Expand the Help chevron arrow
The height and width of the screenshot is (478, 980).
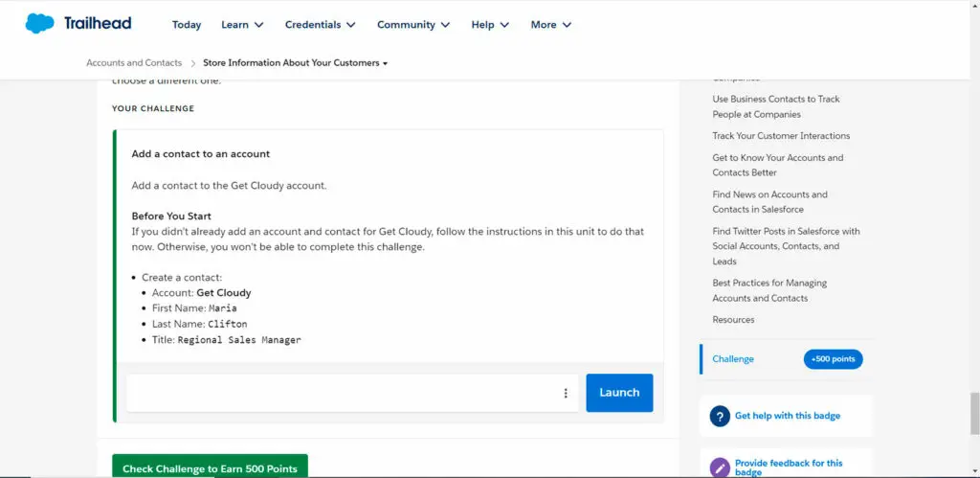(x=504, y=25)
